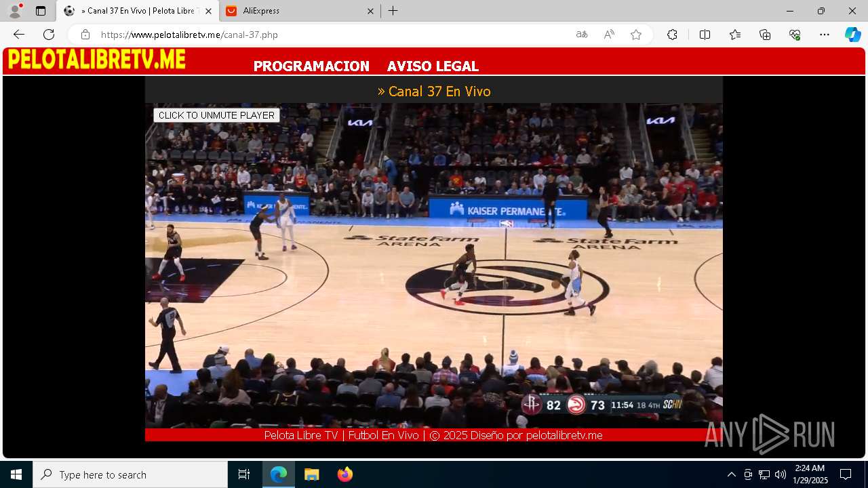Click the PELOTALIBRETV.ME logo
This screenshot has height=488, width=868.
point(96,60)
